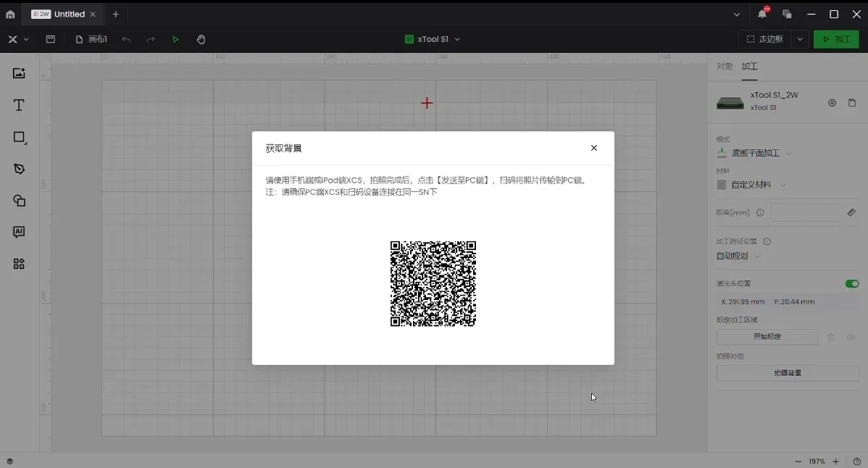Select the pen vector tool
This screenshot has height=468, width=868.
coord(19,169)
